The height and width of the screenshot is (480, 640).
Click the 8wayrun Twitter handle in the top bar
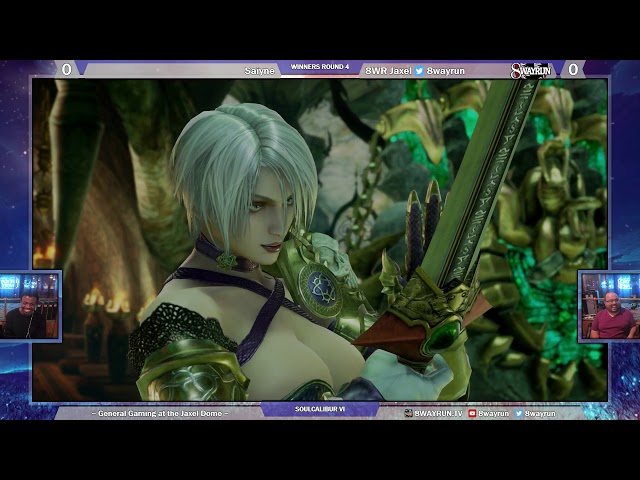pos(446,71)
